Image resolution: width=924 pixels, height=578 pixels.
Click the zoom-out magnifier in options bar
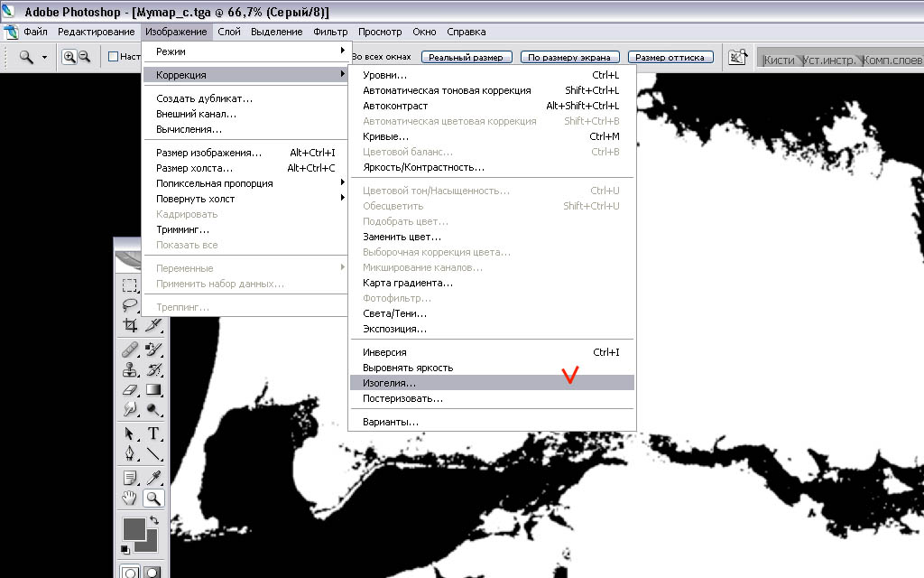click(x=84, y=57)
